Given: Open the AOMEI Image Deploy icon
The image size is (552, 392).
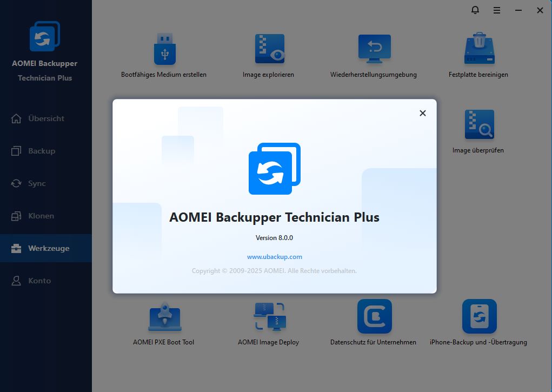Looking at the screenshot, I should 270,316.
